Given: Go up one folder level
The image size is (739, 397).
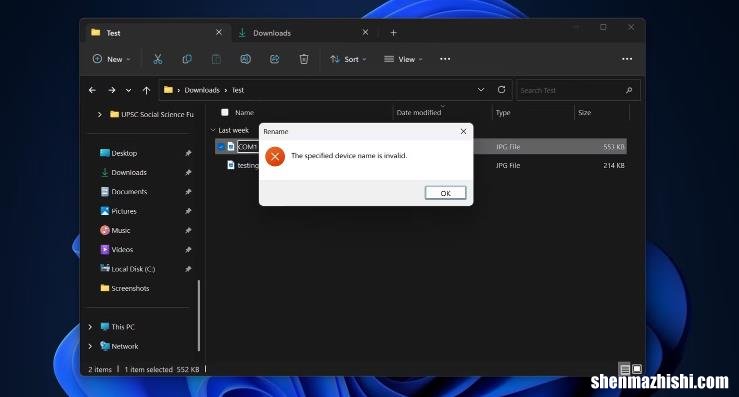Looking at the screenshot, I should [x=147, y=90].
